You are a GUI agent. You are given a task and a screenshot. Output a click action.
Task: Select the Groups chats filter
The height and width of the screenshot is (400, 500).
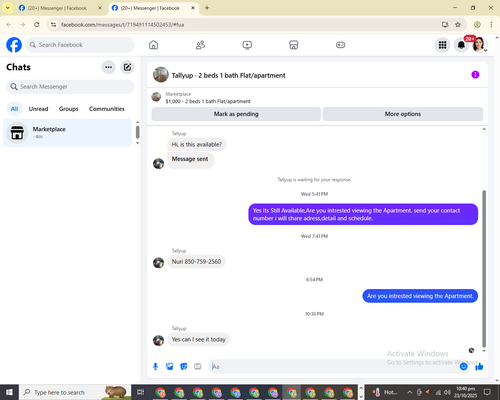click(x=68, y=109)
